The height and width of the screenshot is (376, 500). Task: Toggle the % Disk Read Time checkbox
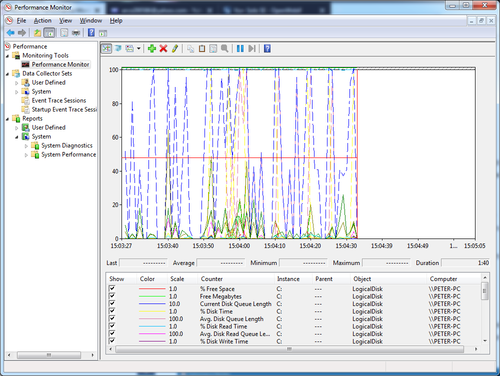[x=112, y=326]
